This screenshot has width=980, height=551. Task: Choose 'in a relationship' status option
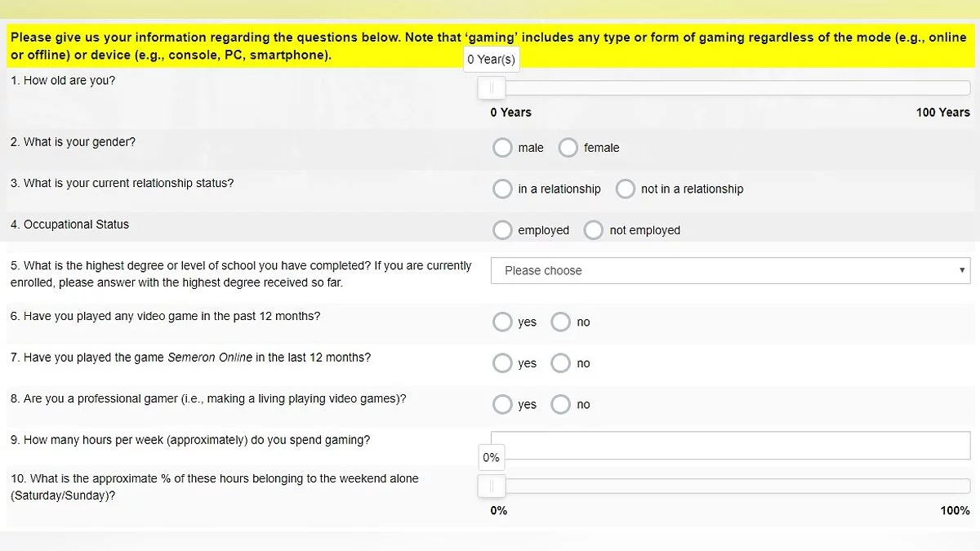tap(502, 189)
